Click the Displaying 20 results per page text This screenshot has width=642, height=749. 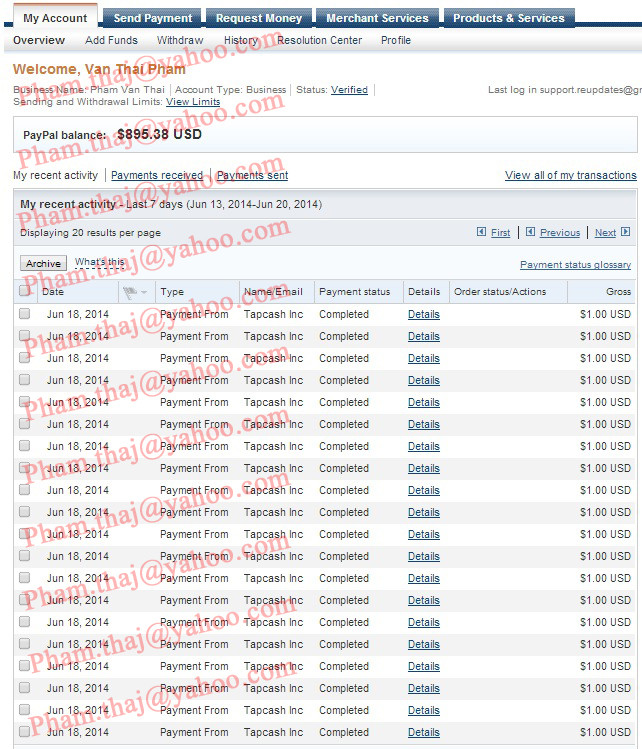(90, 233)
